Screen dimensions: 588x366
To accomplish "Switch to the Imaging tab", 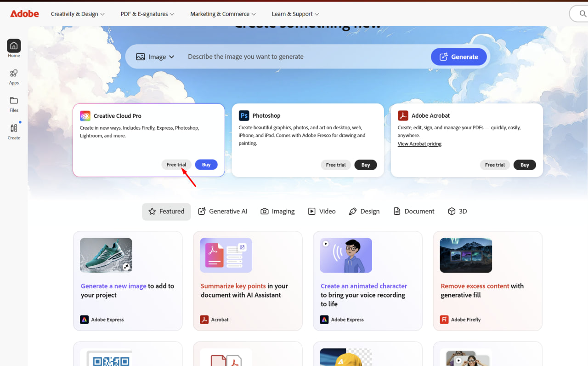I will click(x=277, y=212).
